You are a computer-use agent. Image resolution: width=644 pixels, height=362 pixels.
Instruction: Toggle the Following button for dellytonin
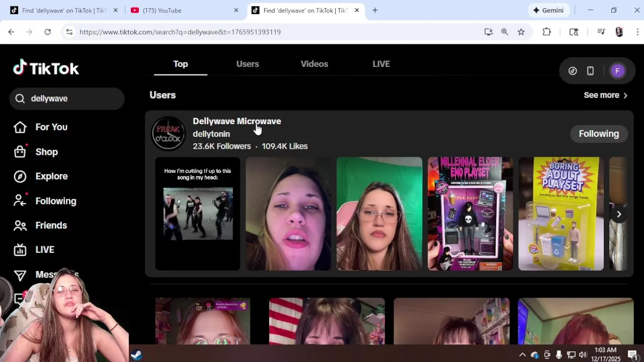click(599, 134)
